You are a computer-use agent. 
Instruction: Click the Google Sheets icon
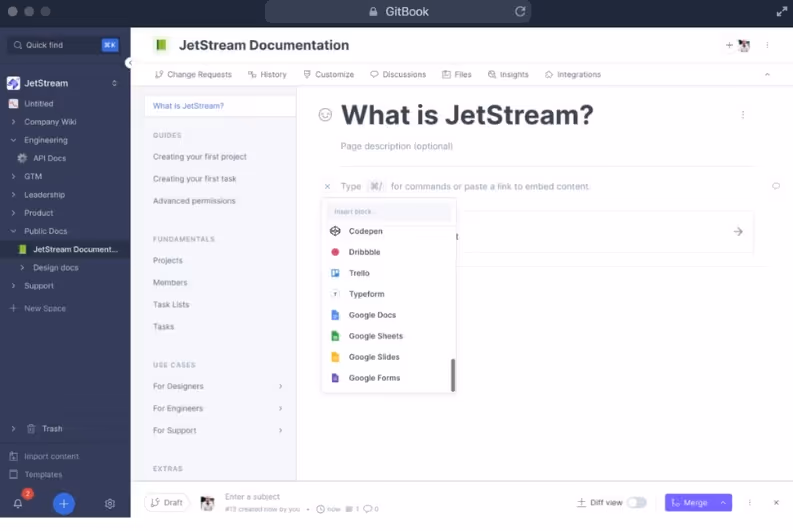pos(335,336)
